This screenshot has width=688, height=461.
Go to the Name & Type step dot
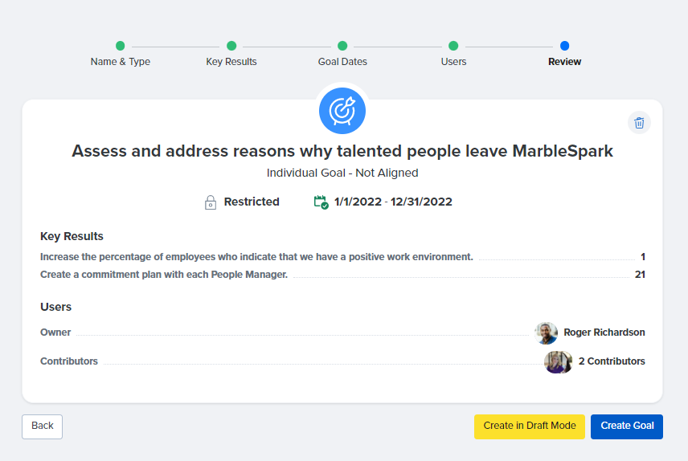click(x=120, y=46)
